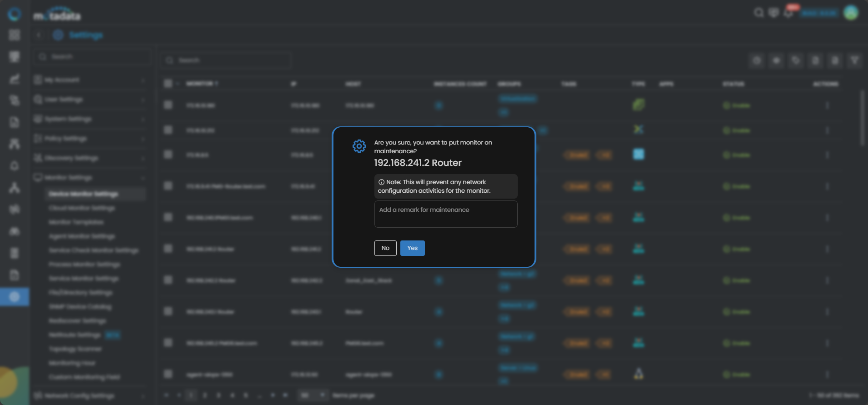This screenshot has height=405, width=868.
Task: Open the notifications bell icon
Action: coord(788,13)
